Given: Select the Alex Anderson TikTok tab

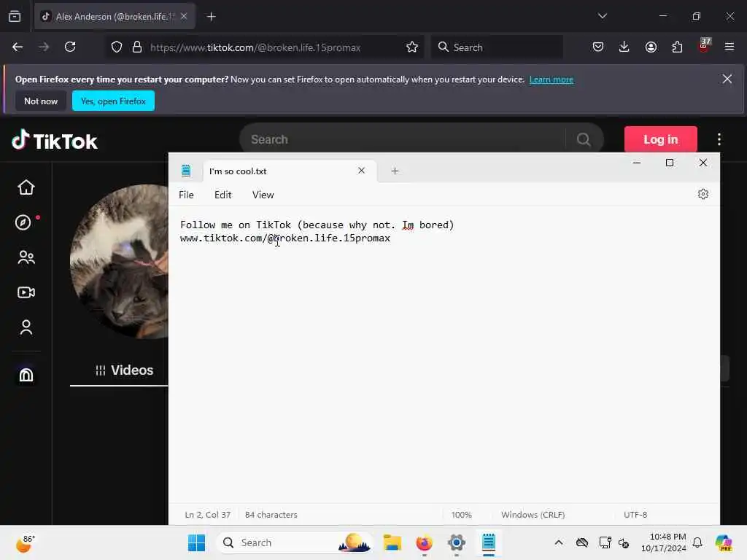Looking at the screenshot, I should coord(115,17).
